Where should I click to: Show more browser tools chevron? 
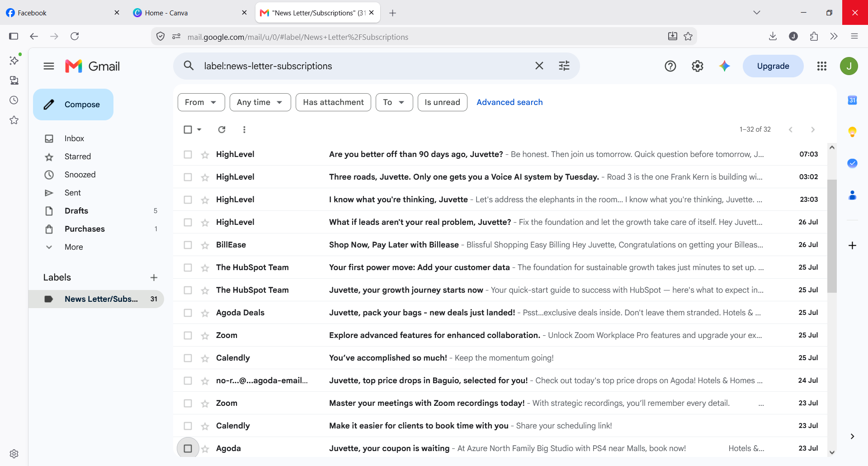tap(834, 36)
